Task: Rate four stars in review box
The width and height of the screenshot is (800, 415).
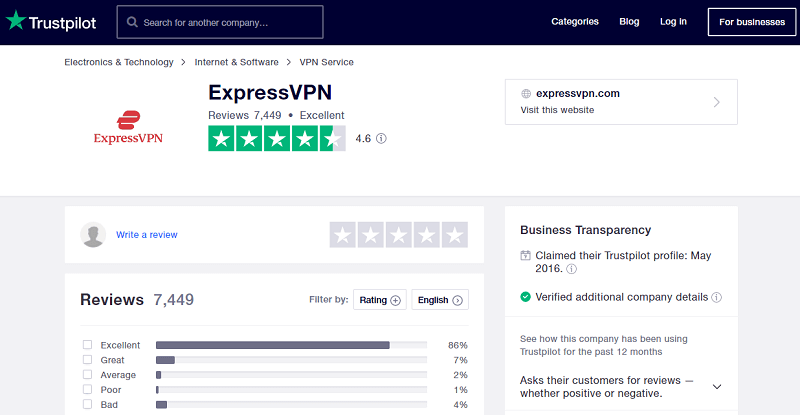Action: pyautogui.click(x=427, y=235)
